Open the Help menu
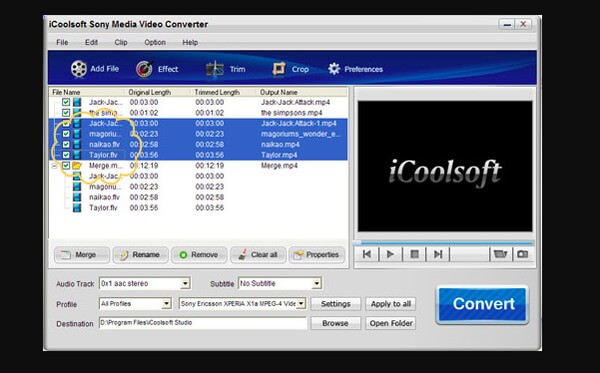The width and height of the screenshot is (600, 373). [190, 42]
